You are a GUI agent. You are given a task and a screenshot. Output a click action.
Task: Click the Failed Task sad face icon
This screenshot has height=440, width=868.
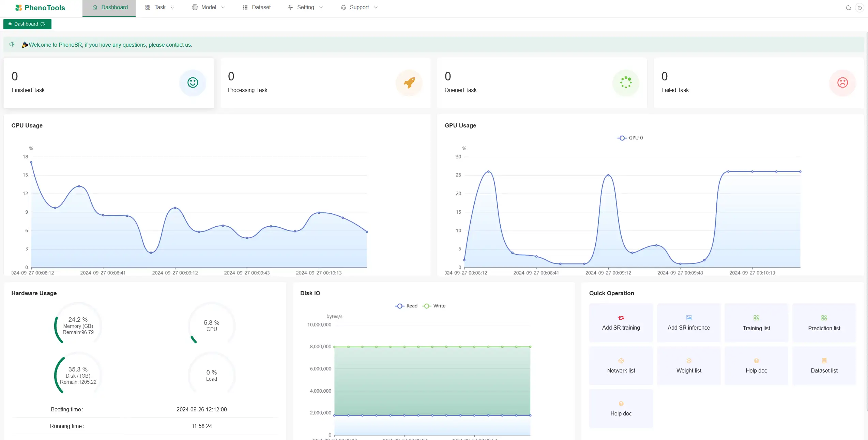(x=842, y=82)
